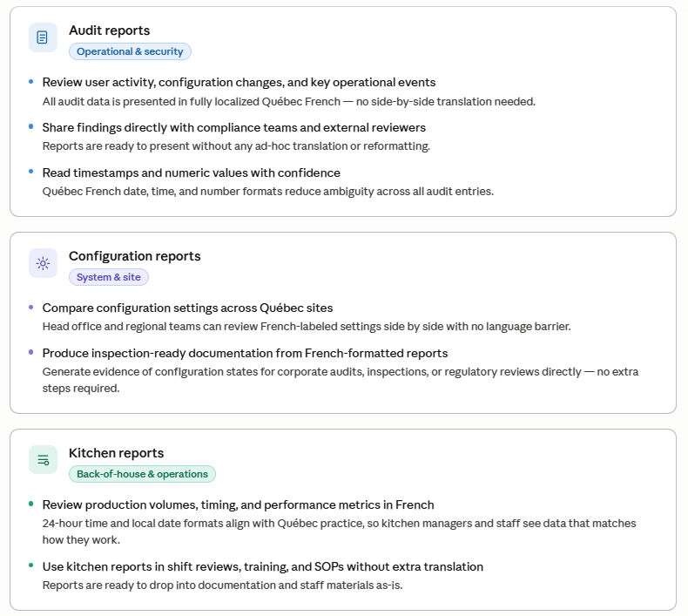Select the Operational & security tag
The image size is (688, 616).
(130, 51)
